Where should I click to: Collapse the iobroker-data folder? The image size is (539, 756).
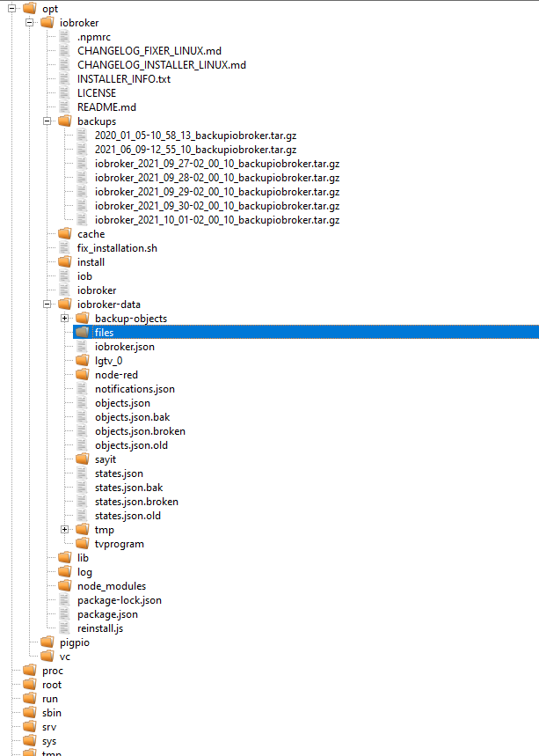click(47, 305)
